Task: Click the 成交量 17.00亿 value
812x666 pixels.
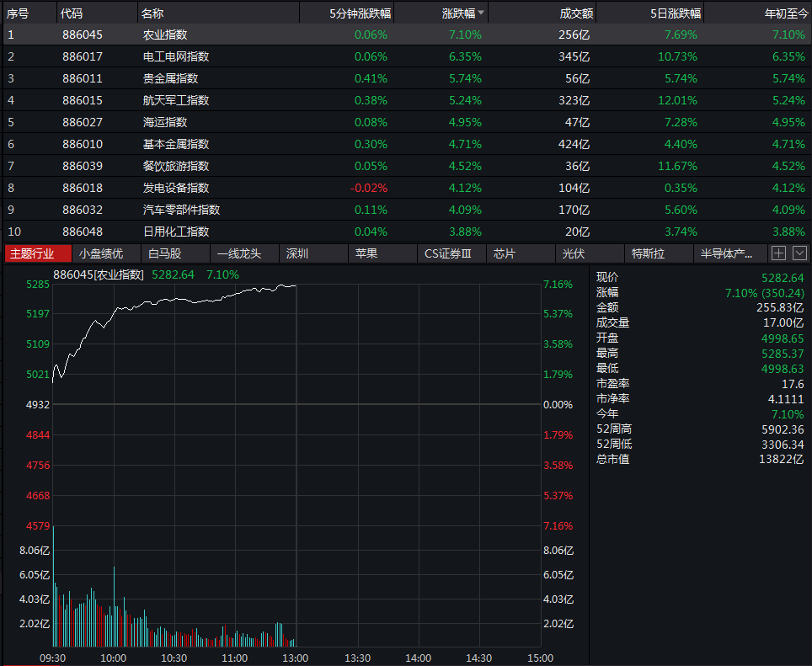Action: (x=783, y=323)
